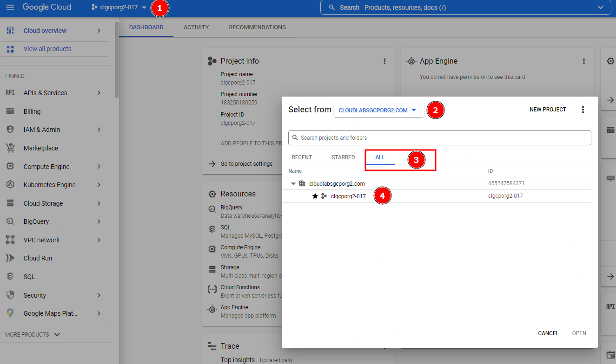Open dialog more options menu

pos(583,110)
